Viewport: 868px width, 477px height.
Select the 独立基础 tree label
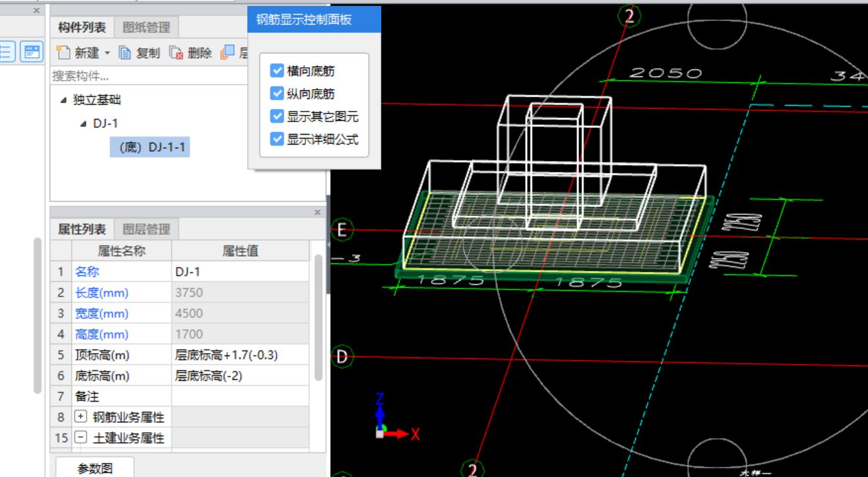coord(97,100)
